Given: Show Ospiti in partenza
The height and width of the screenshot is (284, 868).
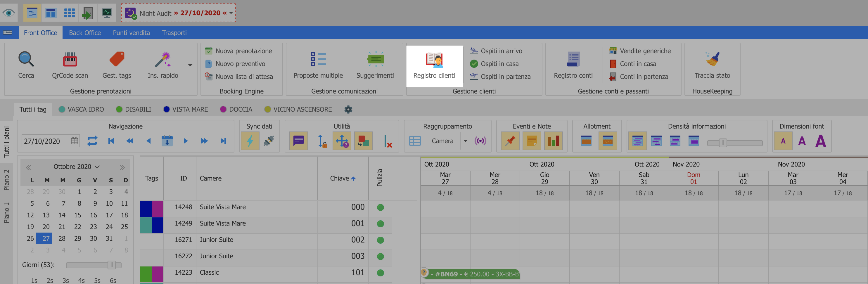Looking at the screenshot, I should point(500,77).
